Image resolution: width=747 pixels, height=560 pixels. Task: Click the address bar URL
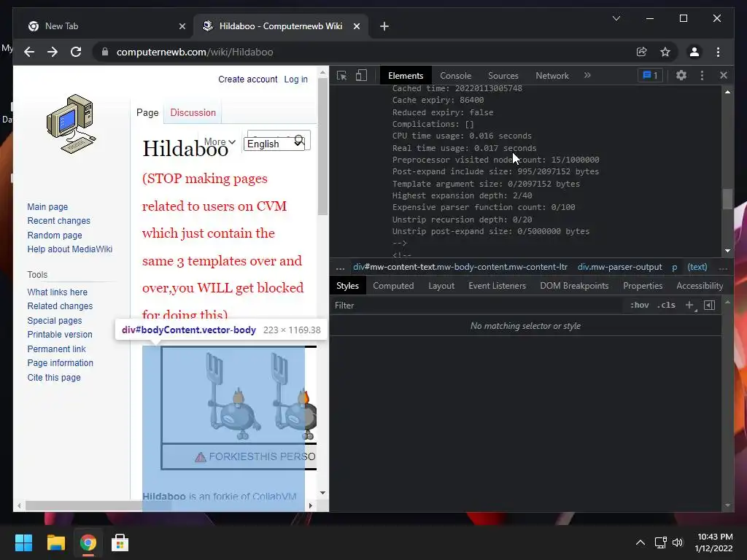pos(195,52)
